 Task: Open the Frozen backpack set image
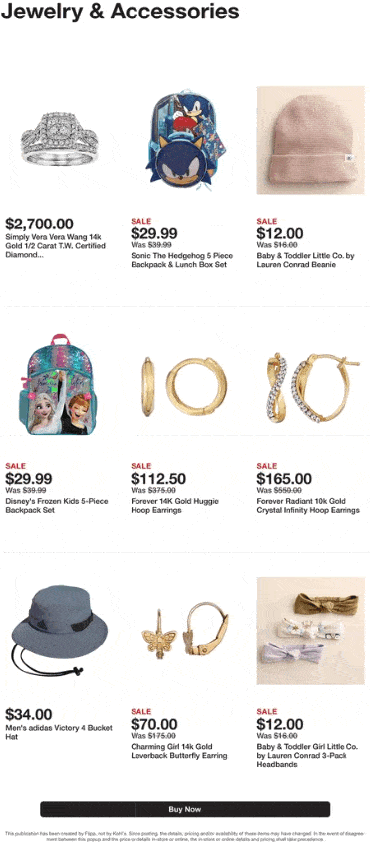[x=59, y=385]
